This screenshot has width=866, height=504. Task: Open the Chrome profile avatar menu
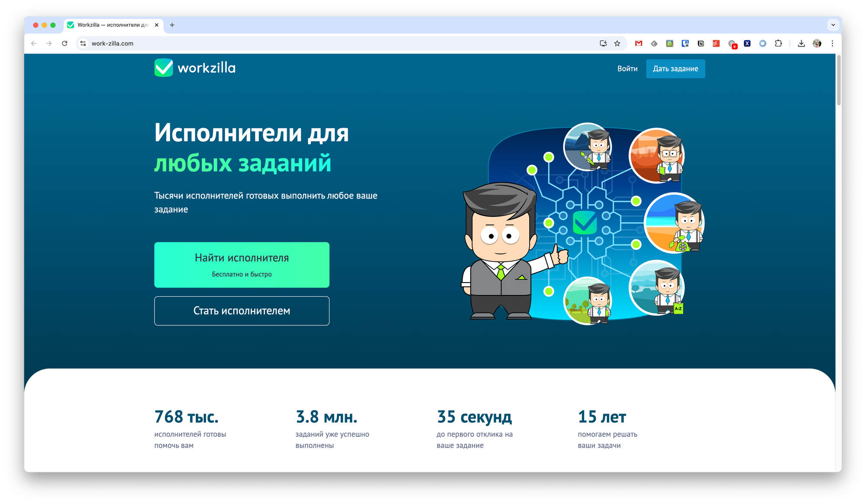tap(817, 43)
